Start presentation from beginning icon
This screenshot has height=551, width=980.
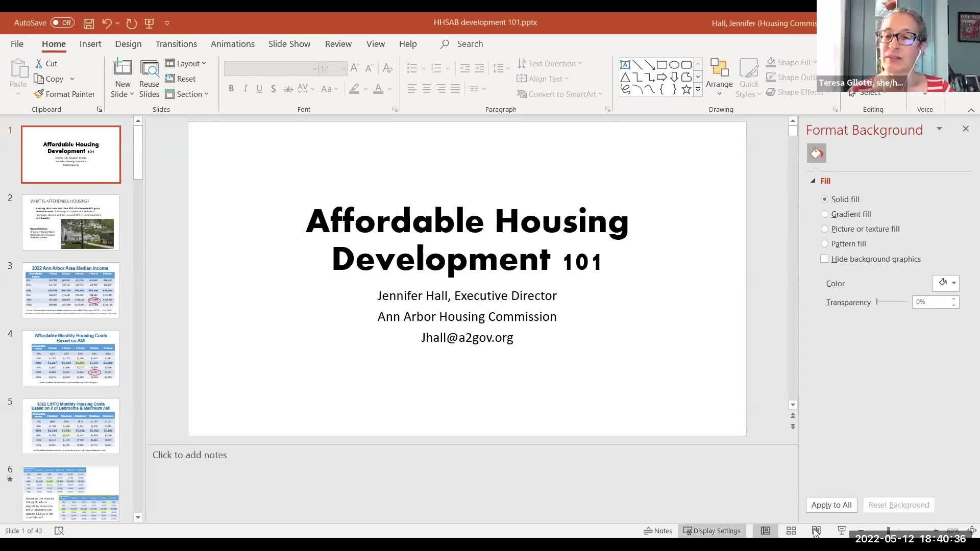tap(150, 23)
